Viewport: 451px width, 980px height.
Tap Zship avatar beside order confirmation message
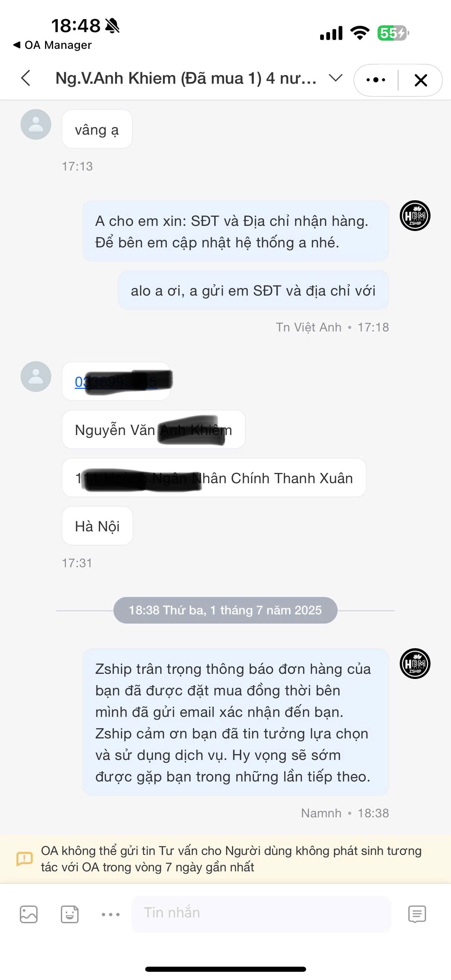pyautogui.click(x=415, y=664)
